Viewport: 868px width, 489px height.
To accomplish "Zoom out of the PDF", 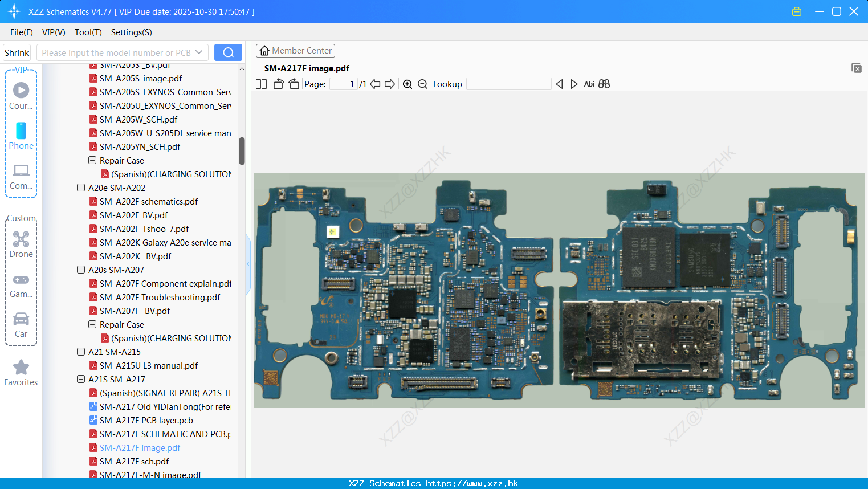I will [422, 84].
